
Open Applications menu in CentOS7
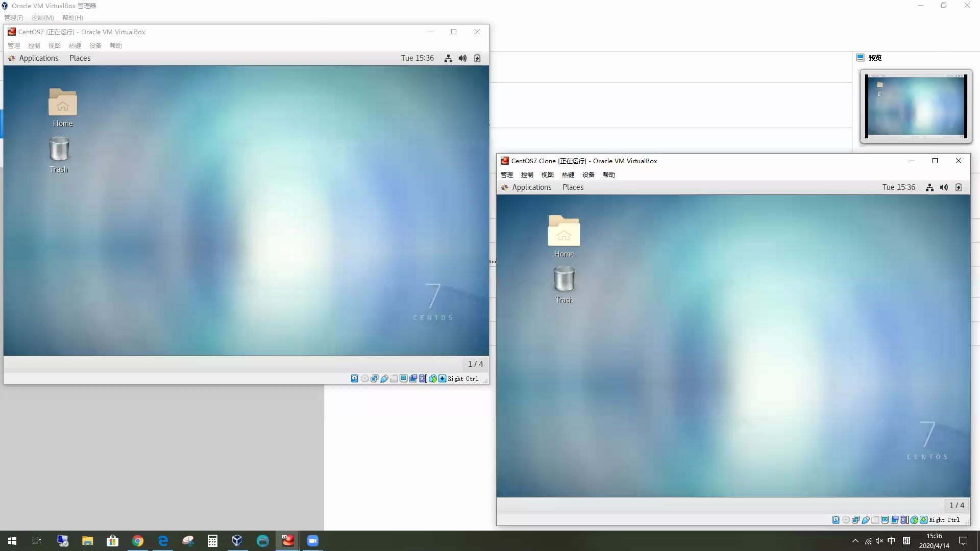pyautogui.click(x=38, y=58)
